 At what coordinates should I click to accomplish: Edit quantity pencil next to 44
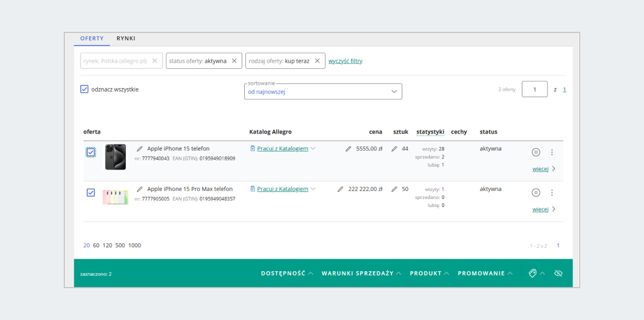click(394, 149)
